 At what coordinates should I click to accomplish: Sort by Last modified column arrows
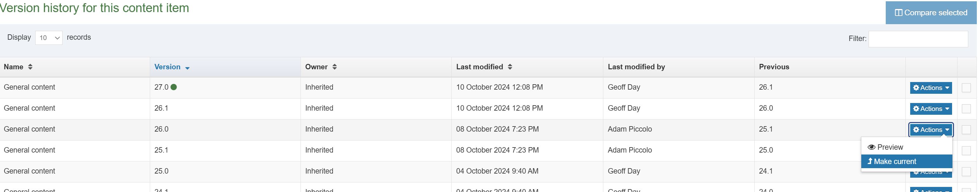pyautogui.click(x=510, y=67)
